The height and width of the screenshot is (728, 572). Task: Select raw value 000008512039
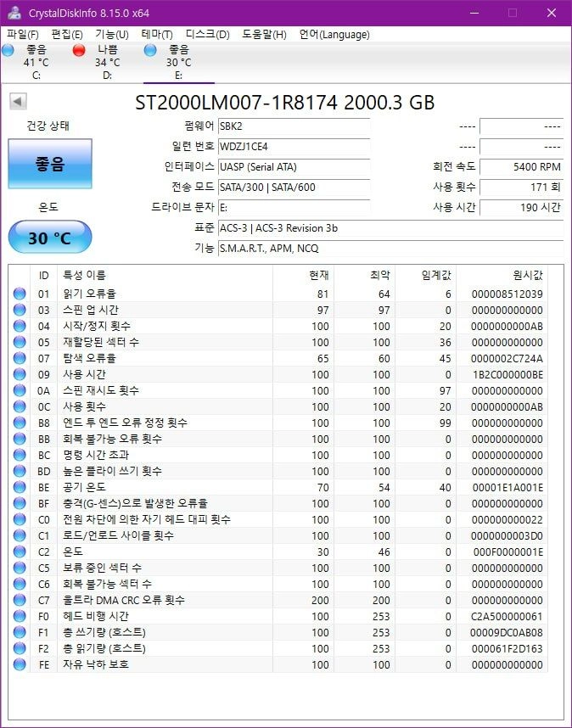[x=507, y=294]
